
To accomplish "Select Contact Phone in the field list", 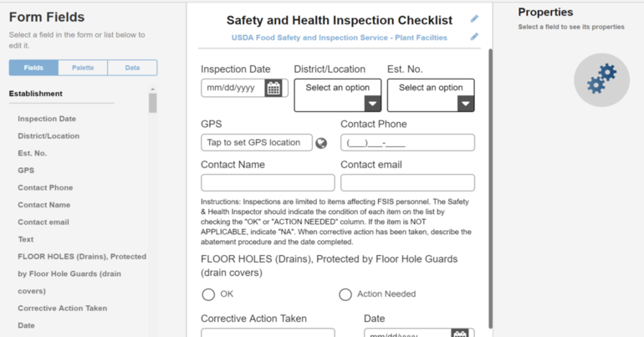I will pyautogui.click(x=45, y=187).
